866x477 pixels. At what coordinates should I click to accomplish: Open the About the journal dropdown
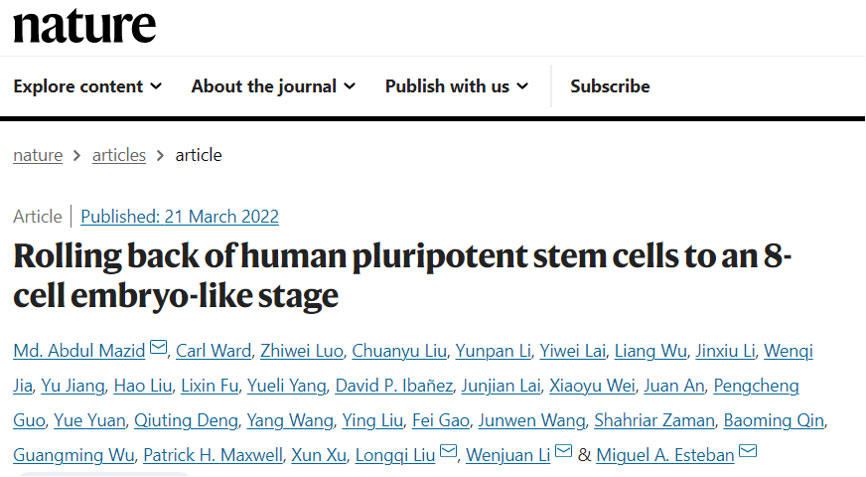coord(273,86)
